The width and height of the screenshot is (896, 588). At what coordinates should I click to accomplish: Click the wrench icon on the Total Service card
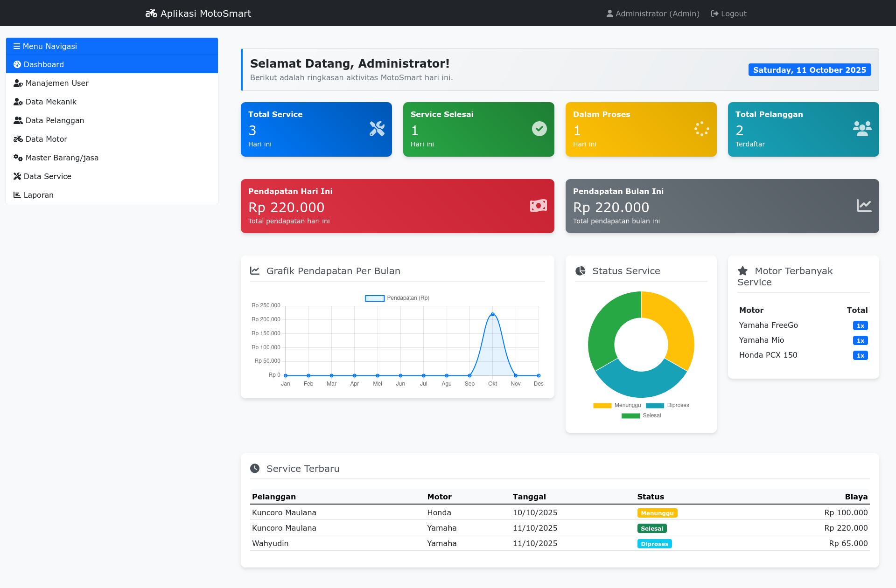click(377, 129)
